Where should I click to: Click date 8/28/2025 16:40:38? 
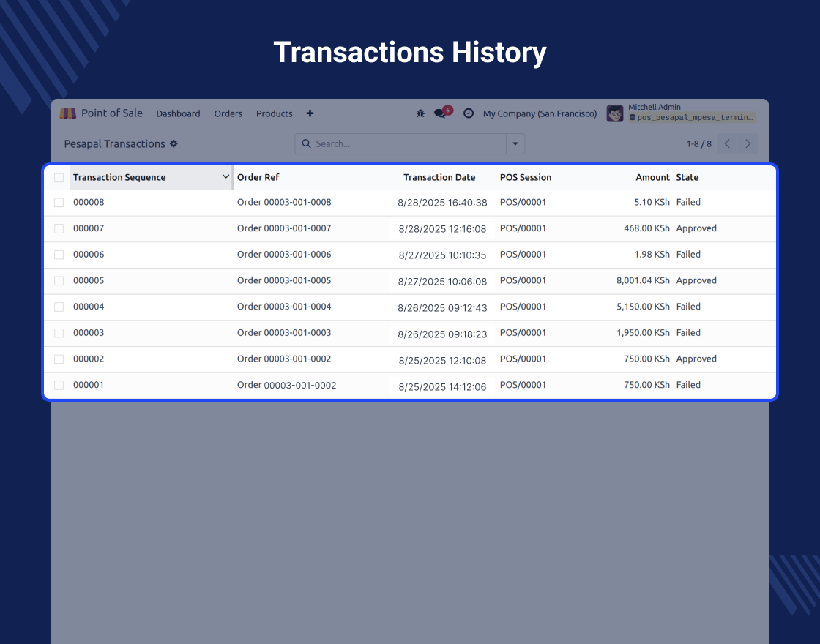coord(442,203)
